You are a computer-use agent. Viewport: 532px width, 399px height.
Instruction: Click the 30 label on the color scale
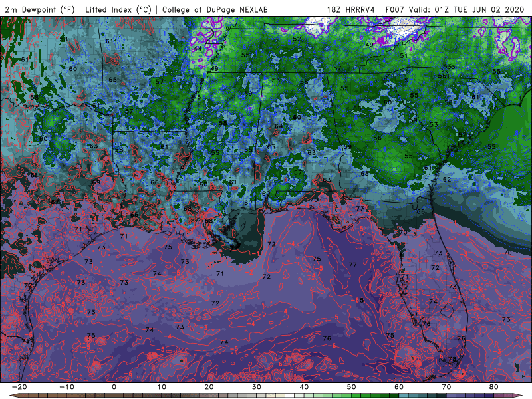(x=257, y=387)
